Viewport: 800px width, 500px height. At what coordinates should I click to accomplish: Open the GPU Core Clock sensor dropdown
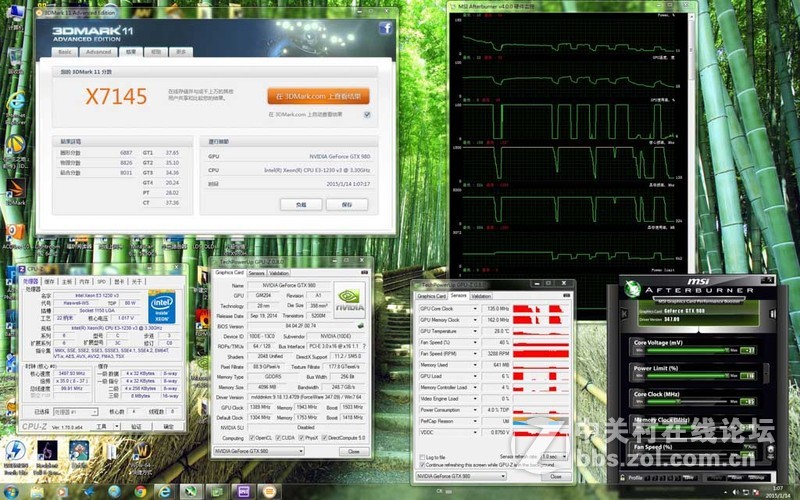[475, 309]
